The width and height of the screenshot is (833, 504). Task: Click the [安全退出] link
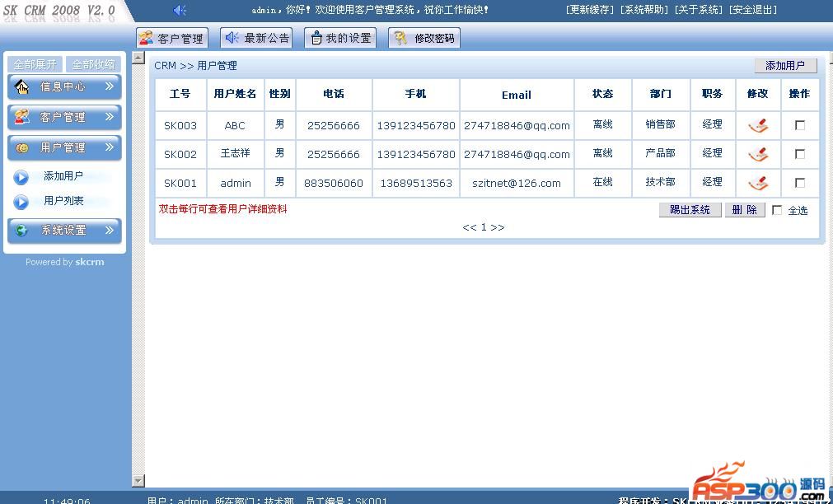pyautogui.click(x=753, y=10)
